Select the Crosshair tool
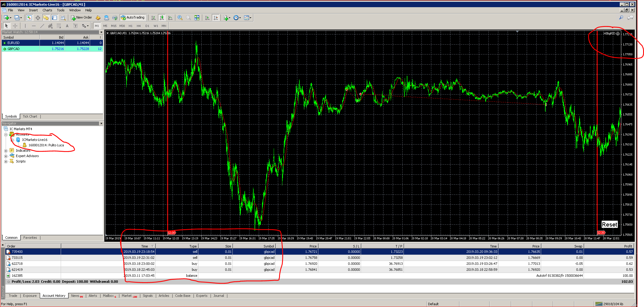644x307 pixels. [15, 26]
